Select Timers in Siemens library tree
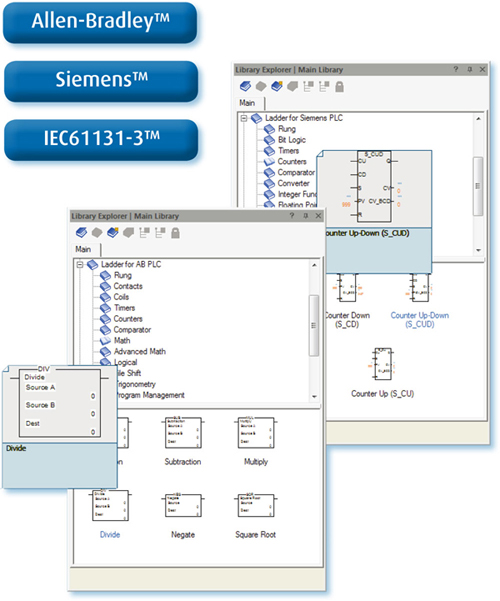The image size is (500, 601). [x=288, y=151]
